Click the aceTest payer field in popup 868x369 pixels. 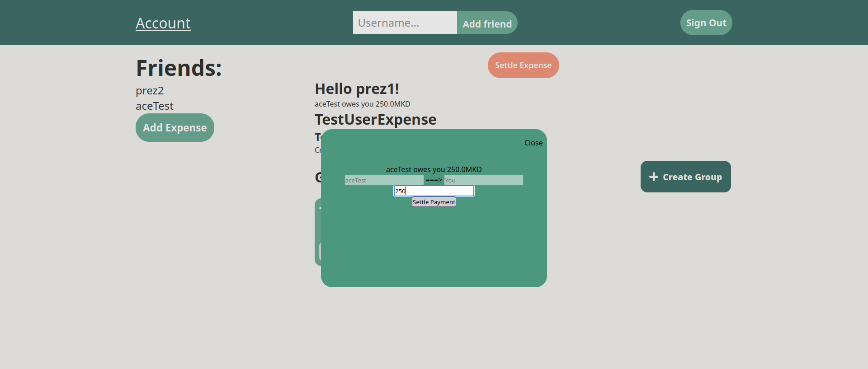(x=384, y=180)
